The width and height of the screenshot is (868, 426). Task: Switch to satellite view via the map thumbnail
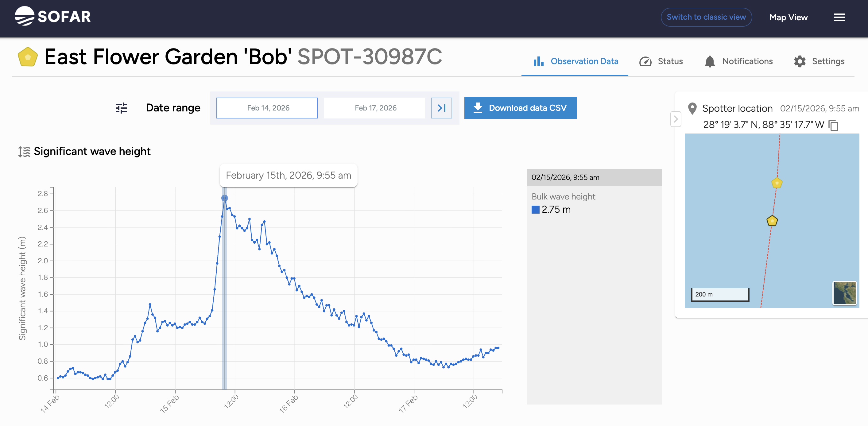tap(844, 293)
